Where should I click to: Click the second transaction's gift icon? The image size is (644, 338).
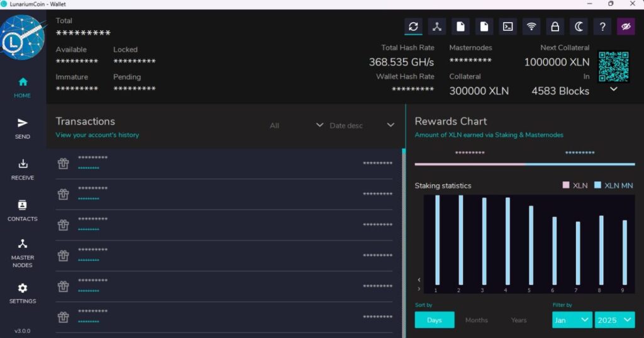coord(64,194)
